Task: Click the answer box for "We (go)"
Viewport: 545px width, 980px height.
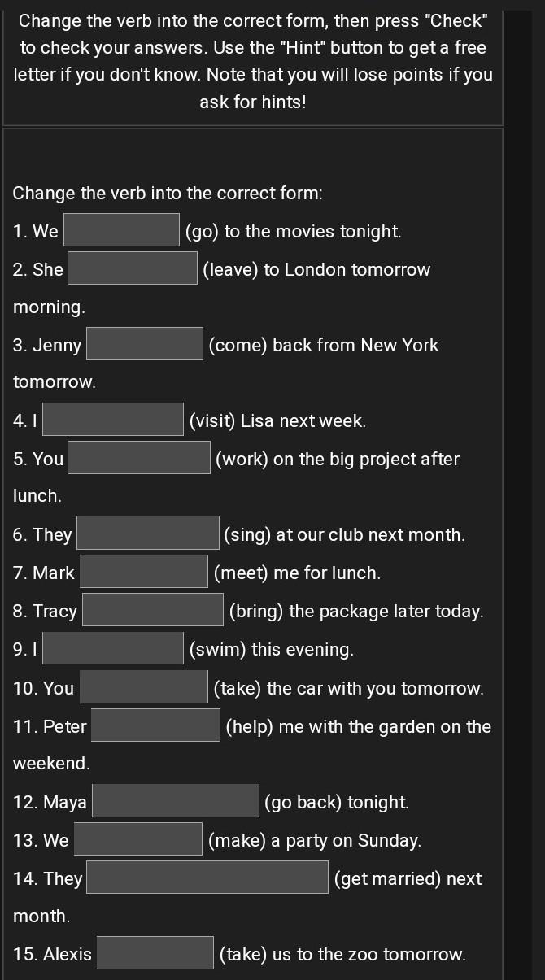Action: coord(122,230)
